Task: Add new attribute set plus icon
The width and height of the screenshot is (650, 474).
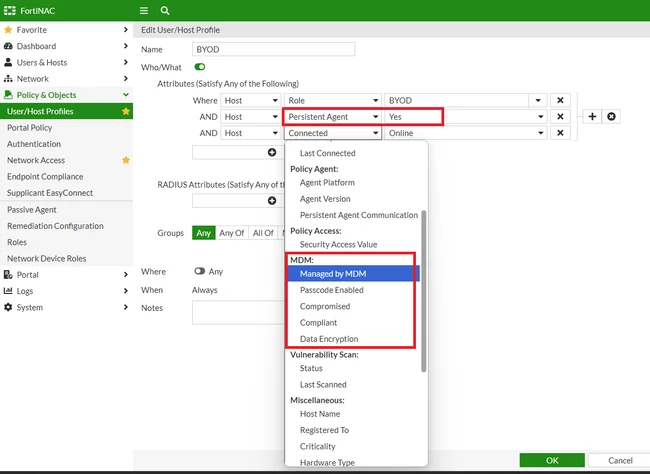Action: [272, 153]
